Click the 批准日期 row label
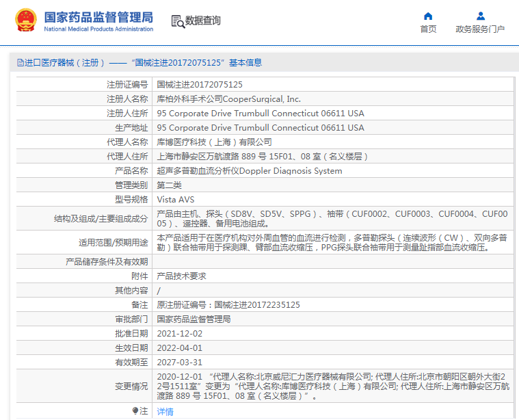The image size is (519, 420). coord(131,334)
